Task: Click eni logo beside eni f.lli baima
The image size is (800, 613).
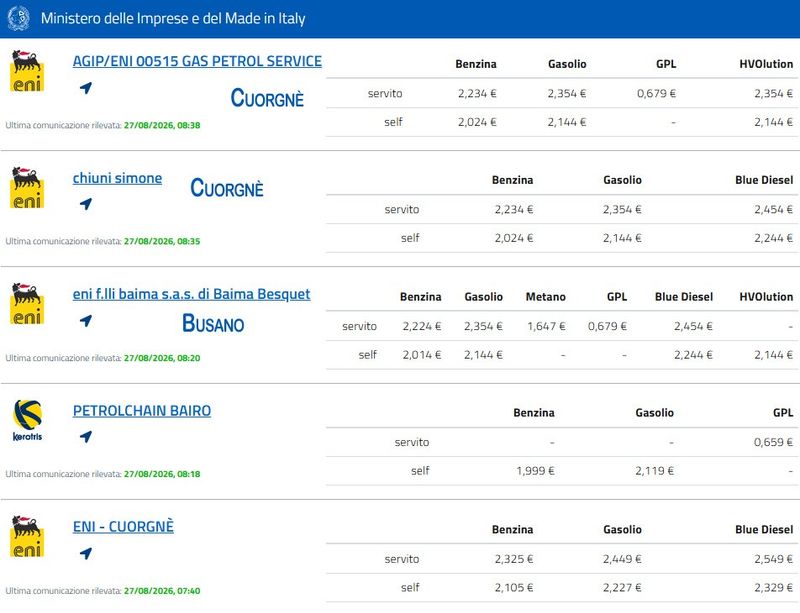Action: click(x=27, y=304)
